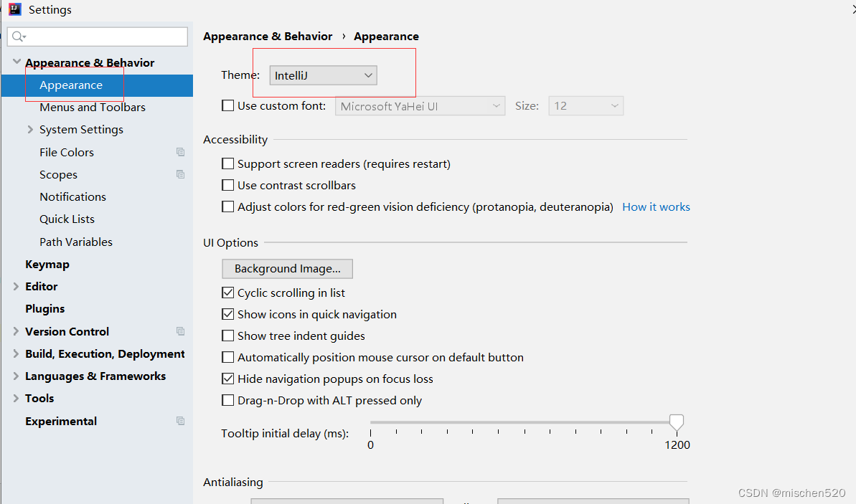Screen dimensions: 856x504
Task: Expand the Tools section arrow
Action: tap(16, 398)
